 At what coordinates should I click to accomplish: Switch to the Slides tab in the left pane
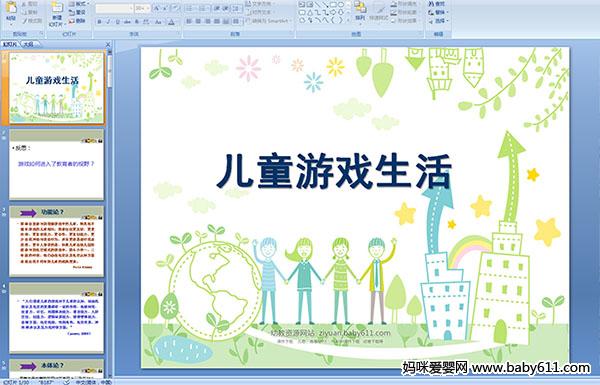(x=10, y=44)
